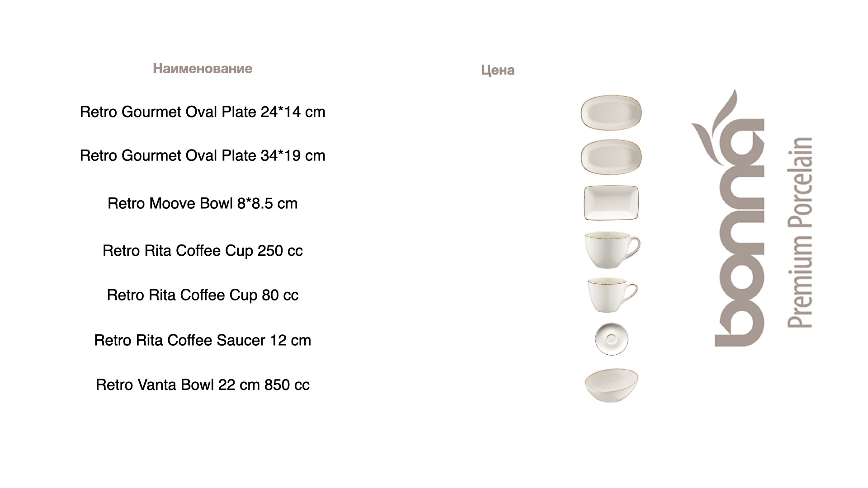Screen dimensions: 868x488
Task: Click the Vanta Bowl image
Action: click(x=611, y=385)
